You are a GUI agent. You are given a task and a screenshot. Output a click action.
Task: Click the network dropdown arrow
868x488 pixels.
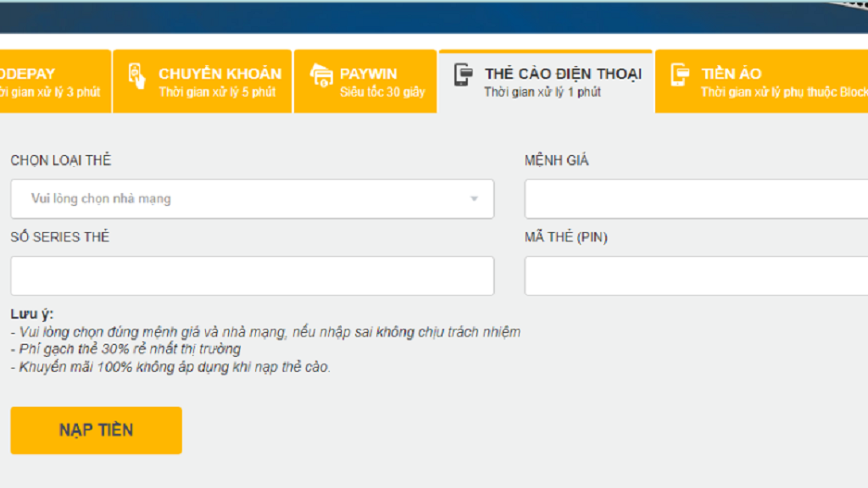pos(474,199)
